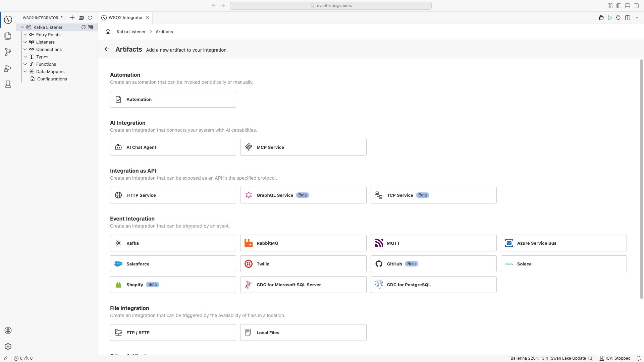This screenshot has height=362, width=644.
Task: Open the Manage settings gear icon
Action: click(8, 347)
